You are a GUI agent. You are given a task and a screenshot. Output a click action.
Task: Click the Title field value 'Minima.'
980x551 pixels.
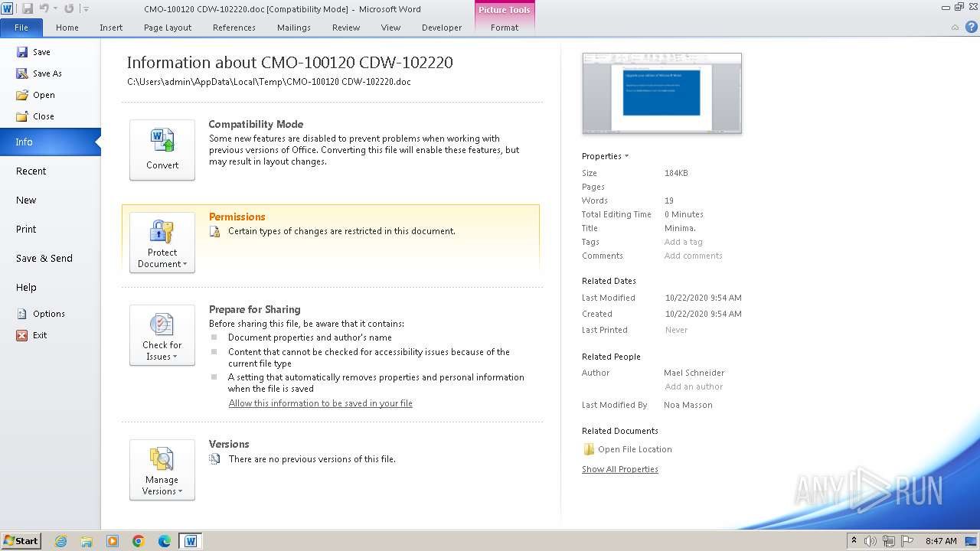pos(680,228)
